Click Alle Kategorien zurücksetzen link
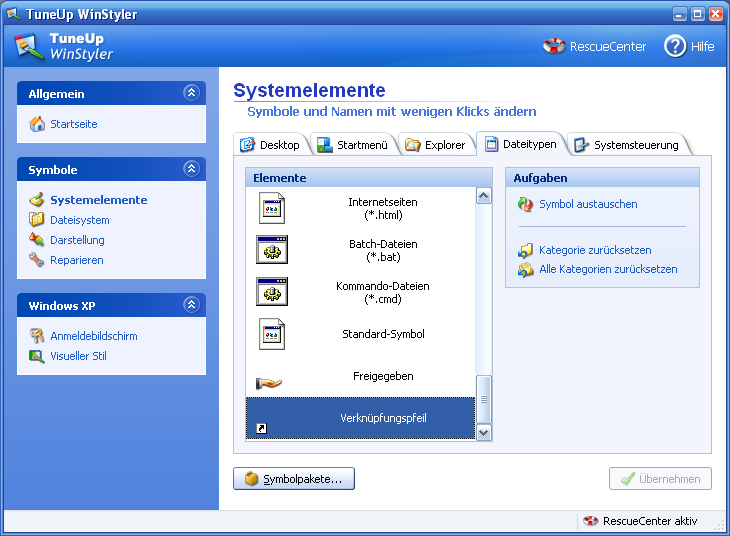The width and height of the screenshot is (730, 536). tap(608, 269)
